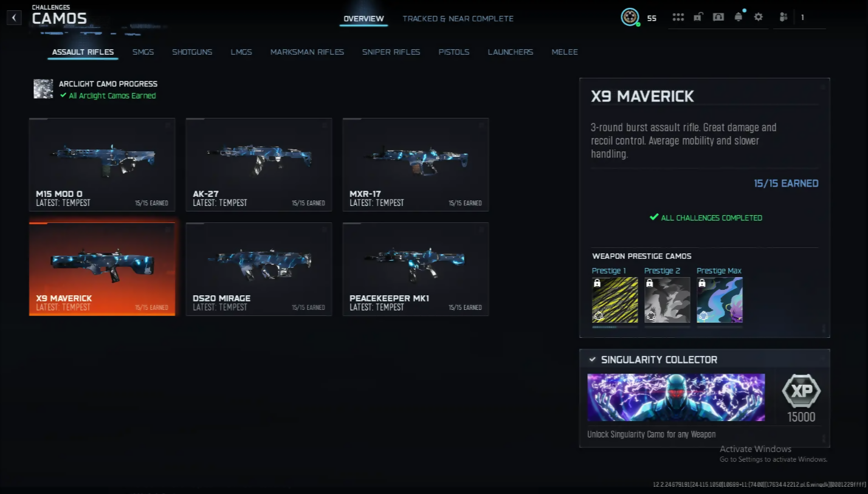Viewport: 868px width, 494px height.
Task: Open the party members social icon
Action: tap(783, 17)
